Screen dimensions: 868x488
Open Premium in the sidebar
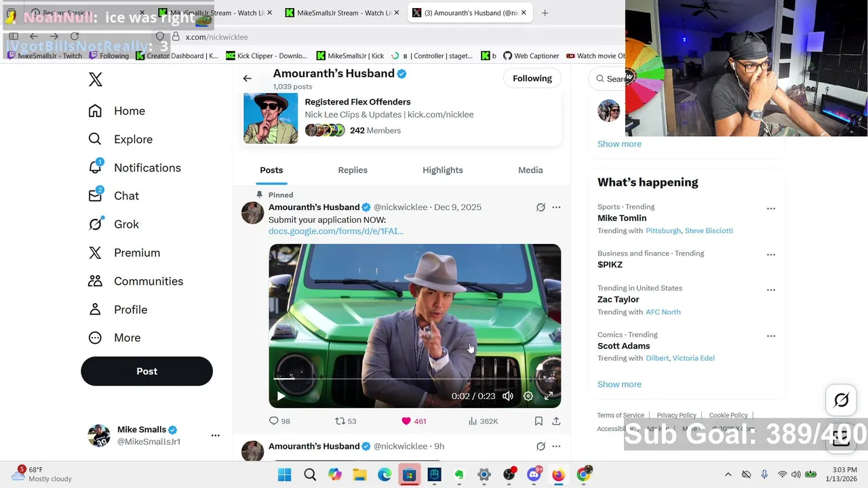[124, 253]
